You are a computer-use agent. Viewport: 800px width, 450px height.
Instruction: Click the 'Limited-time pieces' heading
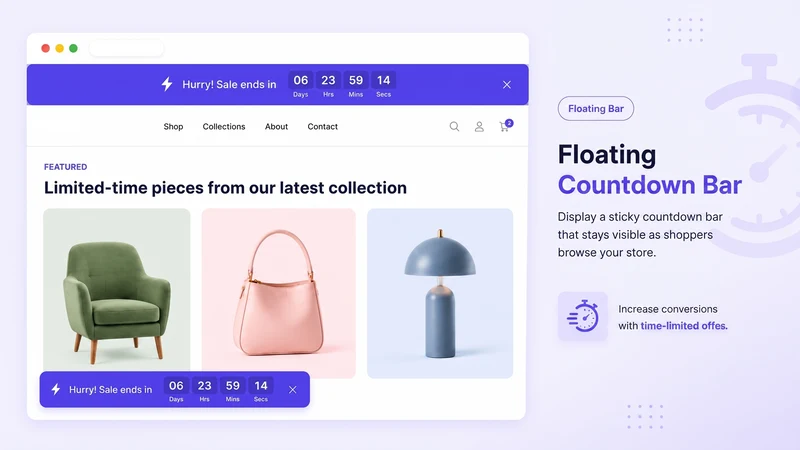225,188
